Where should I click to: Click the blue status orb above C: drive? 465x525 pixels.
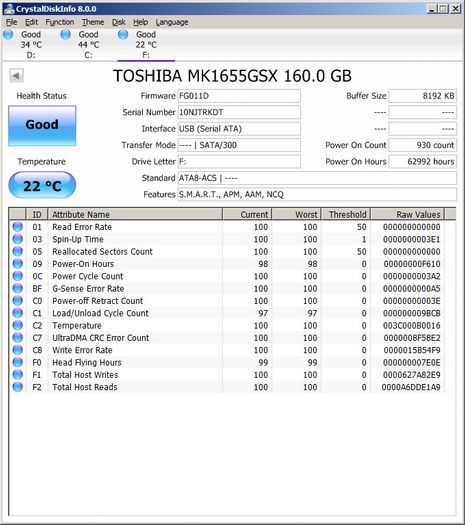tap(66, 34)
